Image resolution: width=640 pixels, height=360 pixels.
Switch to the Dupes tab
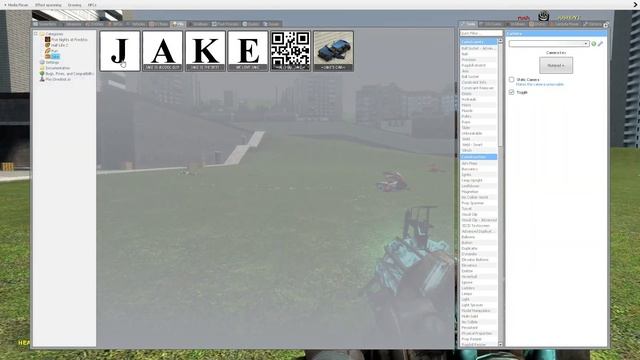point(251,24)
